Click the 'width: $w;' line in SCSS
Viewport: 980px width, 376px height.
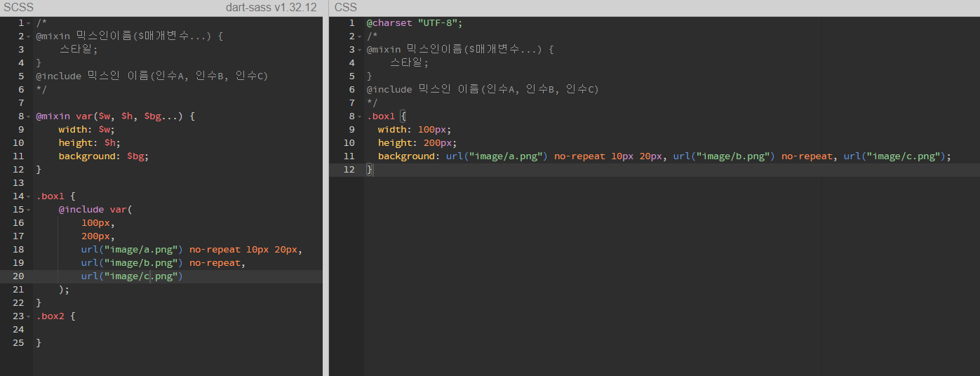pos(86,130)
